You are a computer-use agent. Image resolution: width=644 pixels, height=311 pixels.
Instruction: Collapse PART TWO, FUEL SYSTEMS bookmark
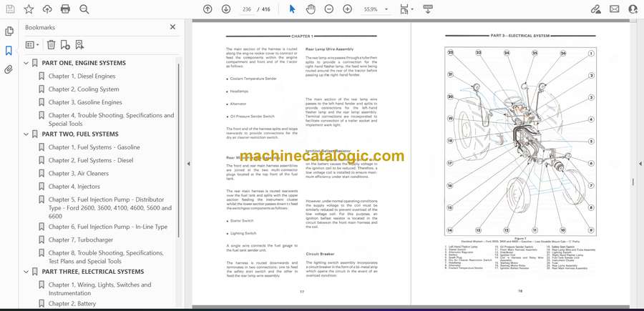(26, 134)
